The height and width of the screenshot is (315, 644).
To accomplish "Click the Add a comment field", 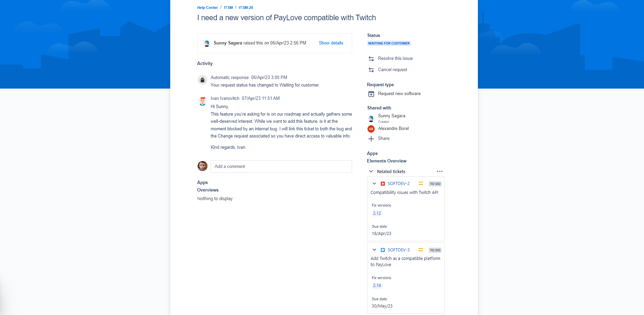I will point(281,167).
